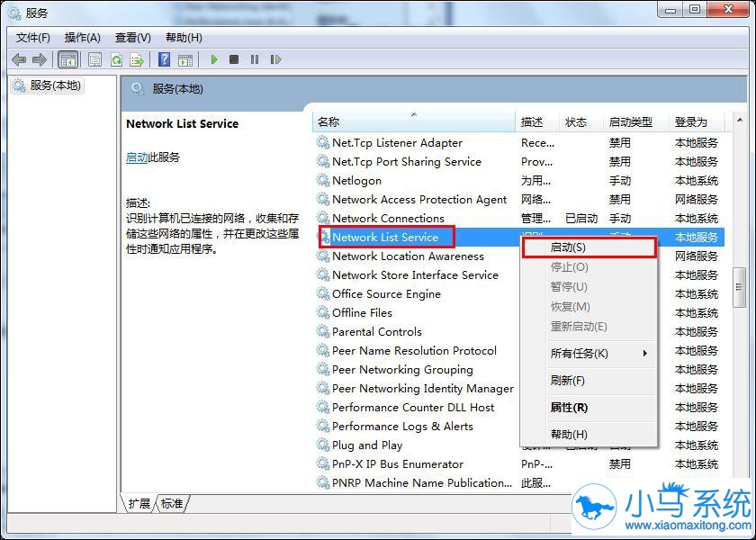Click the 服务(本地) pane header text
This screenshot has height=540, width=756.
(x=178, y=89)
